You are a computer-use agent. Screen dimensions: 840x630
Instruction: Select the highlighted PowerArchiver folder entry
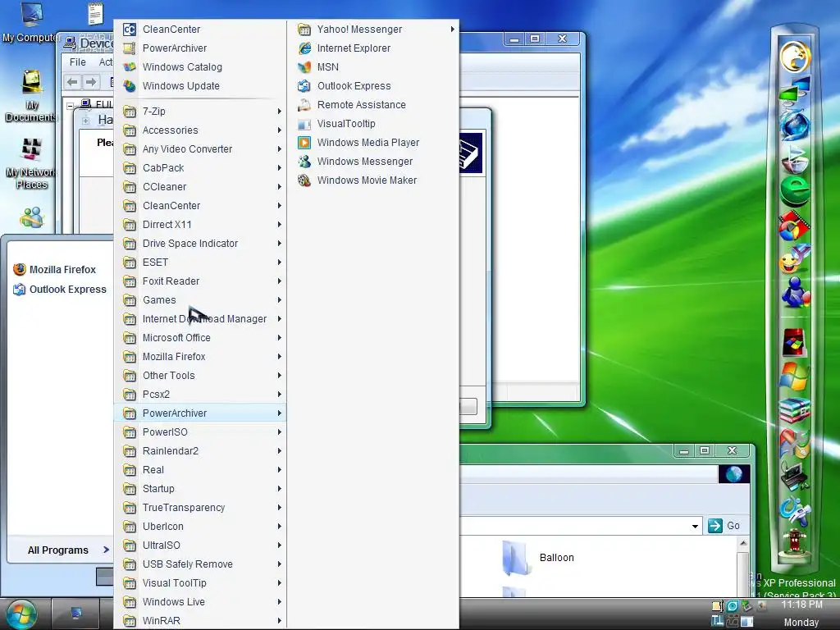[x=200, y=413]
